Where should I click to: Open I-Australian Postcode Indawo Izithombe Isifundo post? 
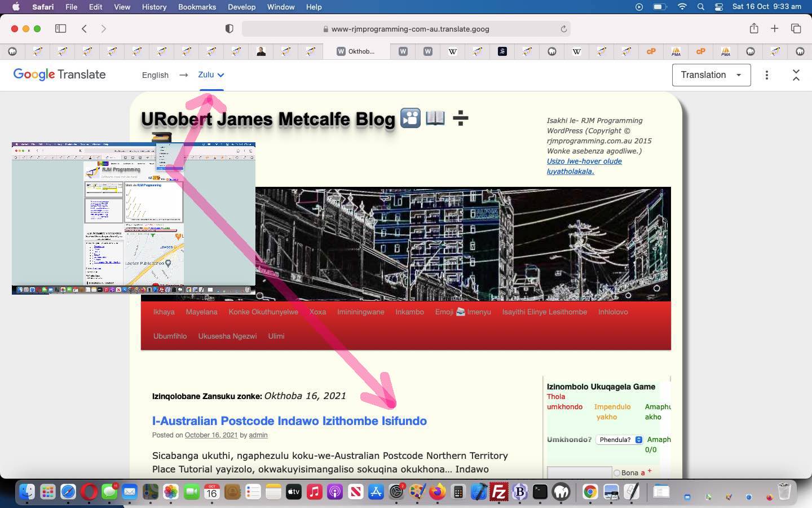pos(289,421)
